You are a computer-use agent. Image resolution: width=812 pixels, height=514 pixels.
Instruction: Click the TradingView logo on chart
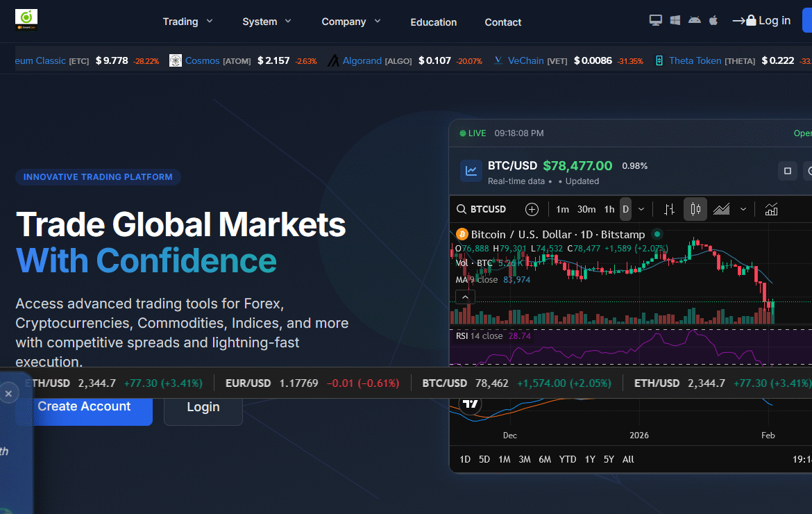coord(471,404)
